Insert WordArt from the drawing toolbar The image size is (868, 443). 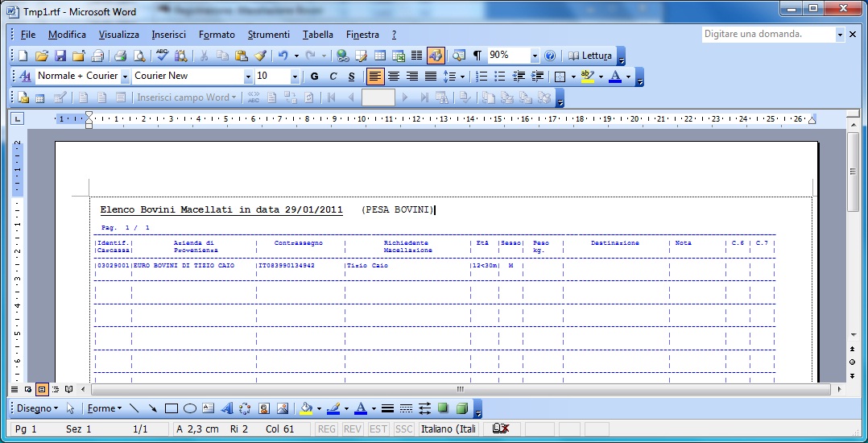click(226, 408)
